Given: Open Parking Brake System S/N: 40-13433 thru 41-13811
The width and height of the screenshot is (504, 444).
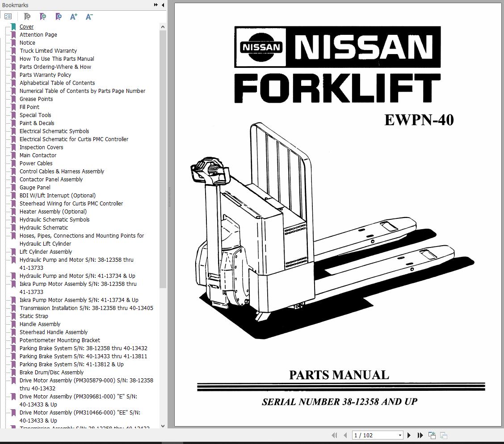Looking at the screenshot, I should [83, 356].
